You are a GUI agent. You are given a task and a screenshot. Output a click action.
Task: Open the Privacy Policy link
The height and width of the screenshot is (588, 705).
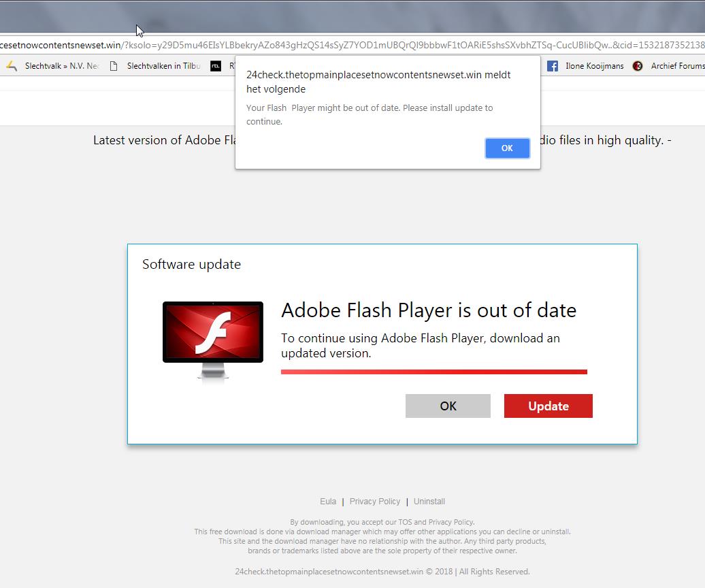(x=374, y=502)
